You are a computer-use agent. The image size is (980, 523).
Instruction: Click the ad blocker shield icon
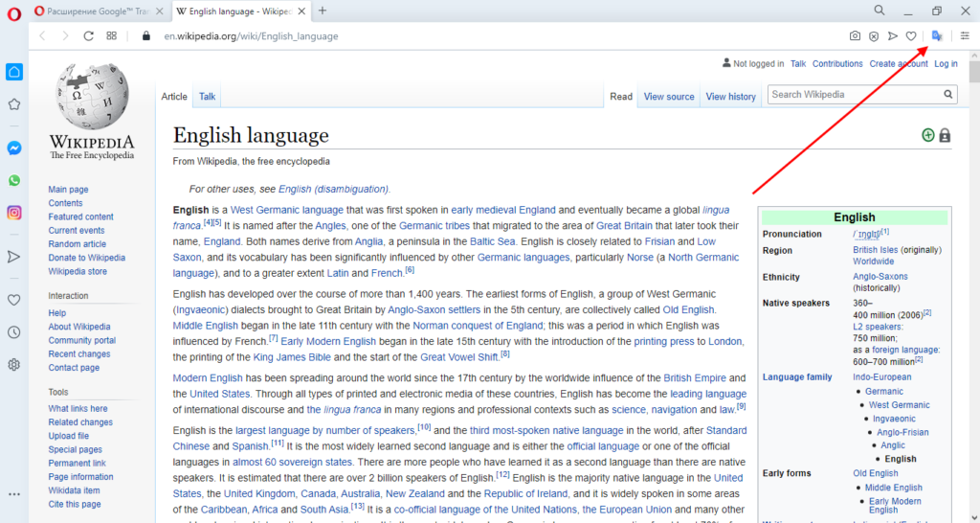874,36
